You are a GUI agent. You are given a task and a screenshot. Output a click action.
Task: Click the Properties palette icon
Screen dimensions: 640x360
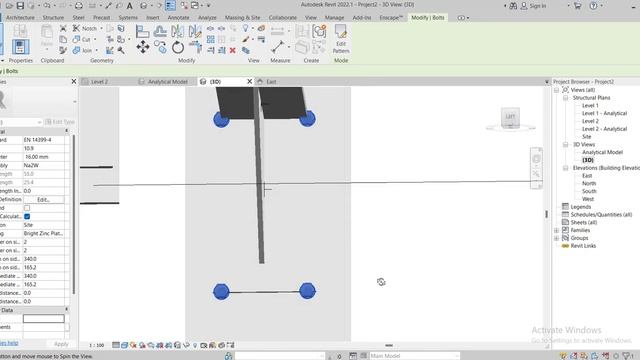20,47
